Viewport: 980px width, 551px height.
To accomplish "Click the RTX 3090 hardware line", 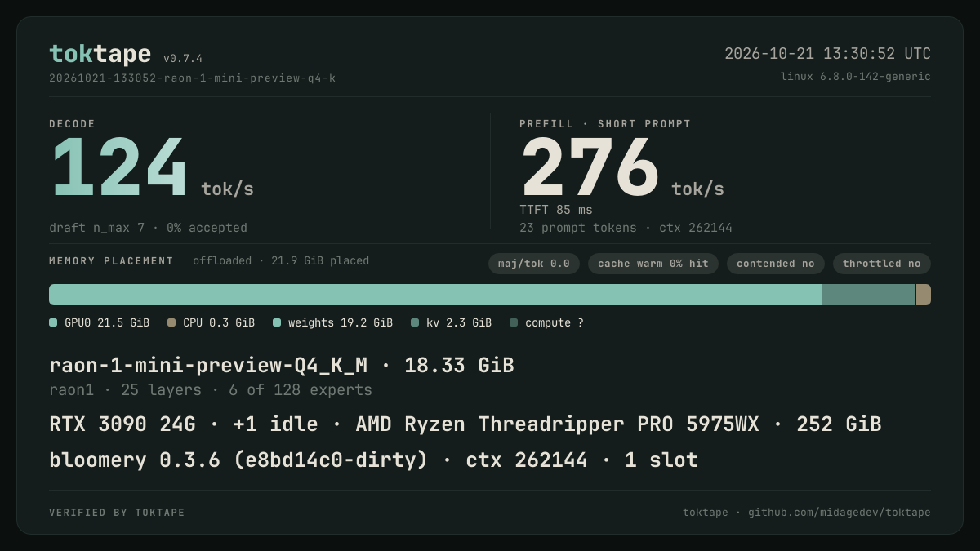I will 465,424.
